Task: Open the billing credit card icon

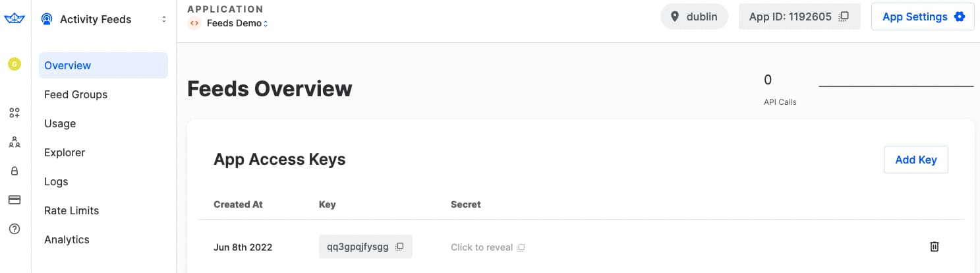Action: click(14, 200)
